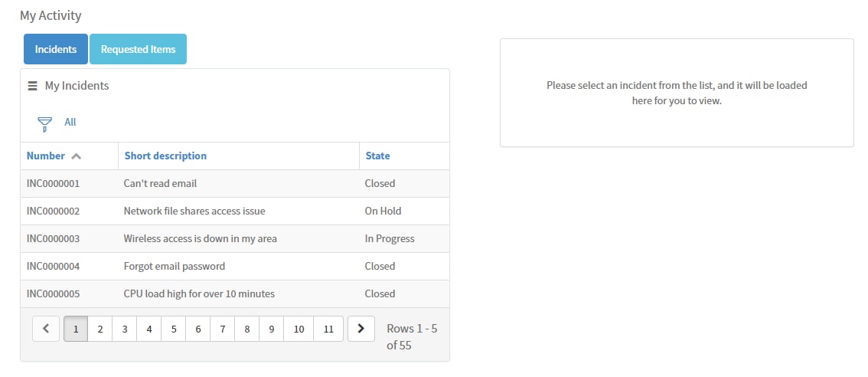Toggle sort arrow on Number column

pos(77,156)
